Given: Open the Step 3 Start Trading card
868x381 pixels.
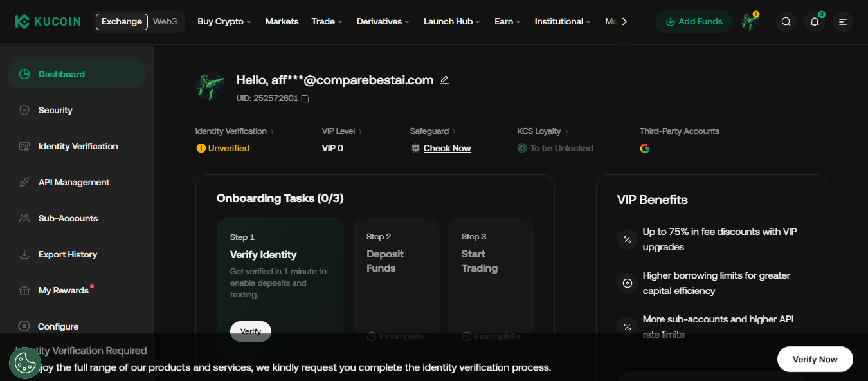Looking at the screenshot, I should click(491, 288).
